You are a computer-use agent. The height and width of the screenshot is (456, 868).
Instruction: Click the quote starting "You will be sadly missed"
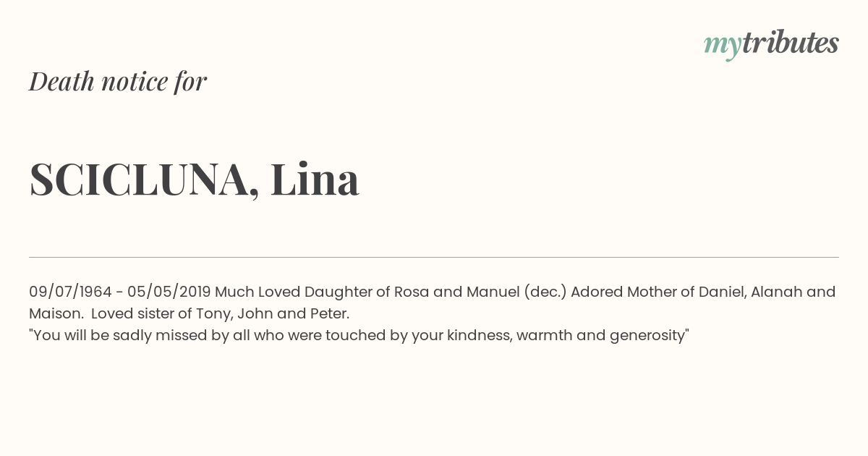coord(359,336)
